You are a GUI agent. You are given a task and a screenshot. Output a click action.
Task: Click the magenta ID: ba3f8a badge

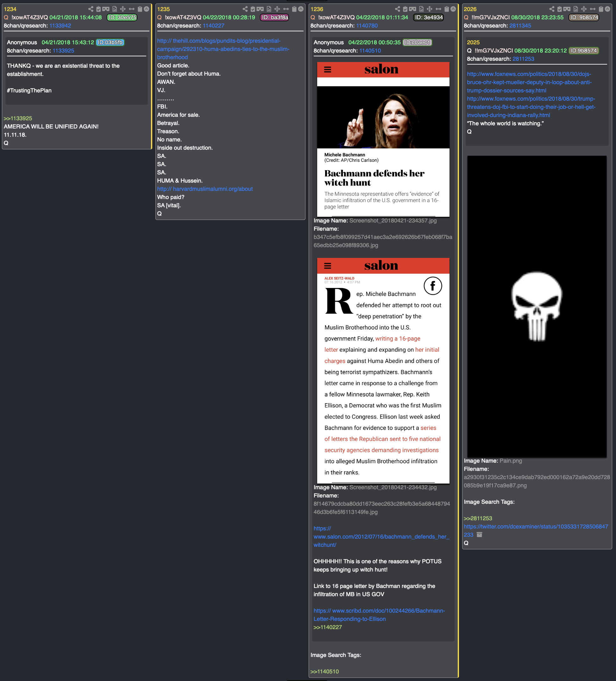275,17
